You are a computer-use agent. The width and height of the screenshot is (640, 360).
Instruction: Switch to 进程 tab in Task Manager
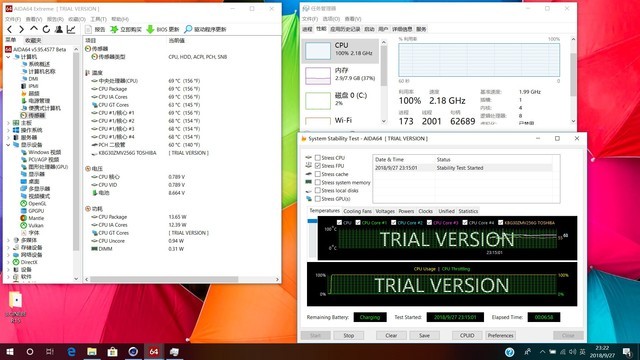307,29
